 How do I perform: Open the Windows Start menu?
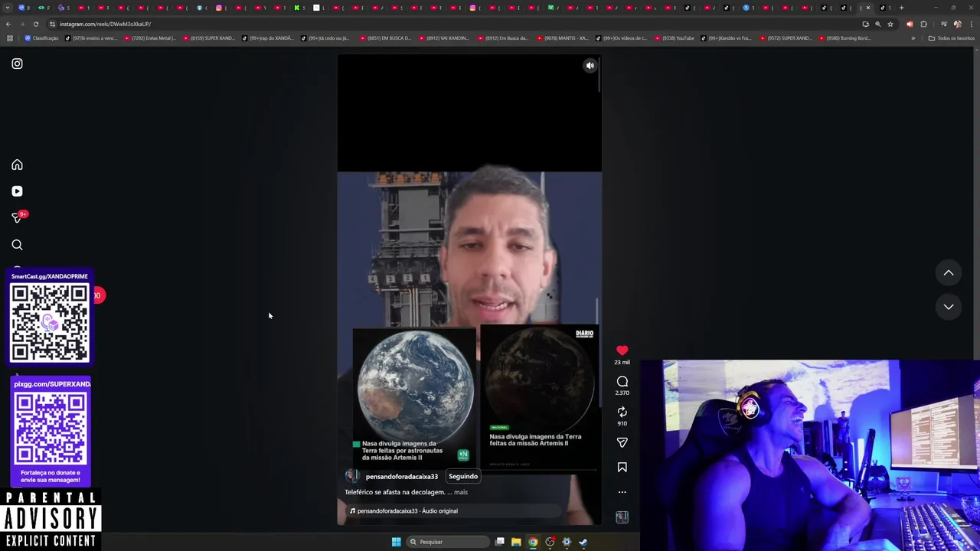pos(396,542)
